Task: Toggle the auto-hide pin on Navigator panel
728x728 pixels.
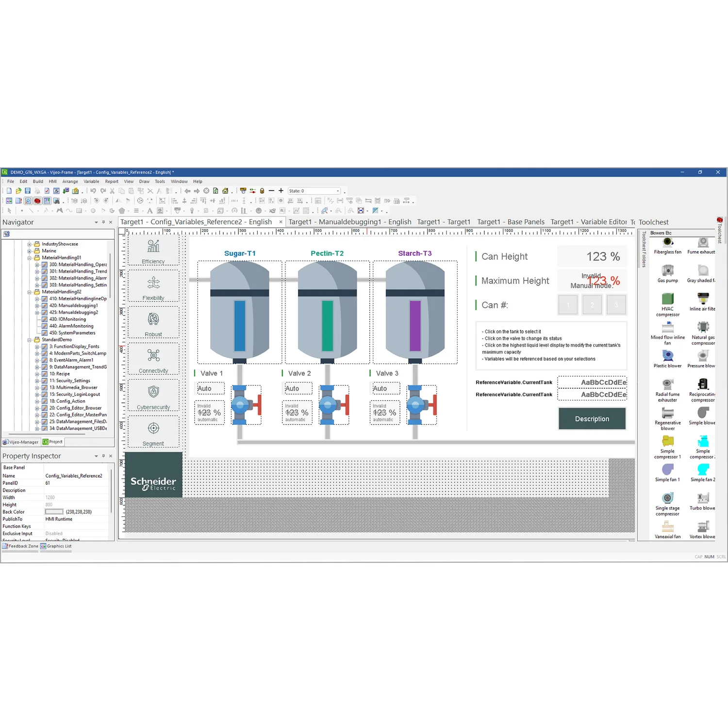Action: click(103, 222)
